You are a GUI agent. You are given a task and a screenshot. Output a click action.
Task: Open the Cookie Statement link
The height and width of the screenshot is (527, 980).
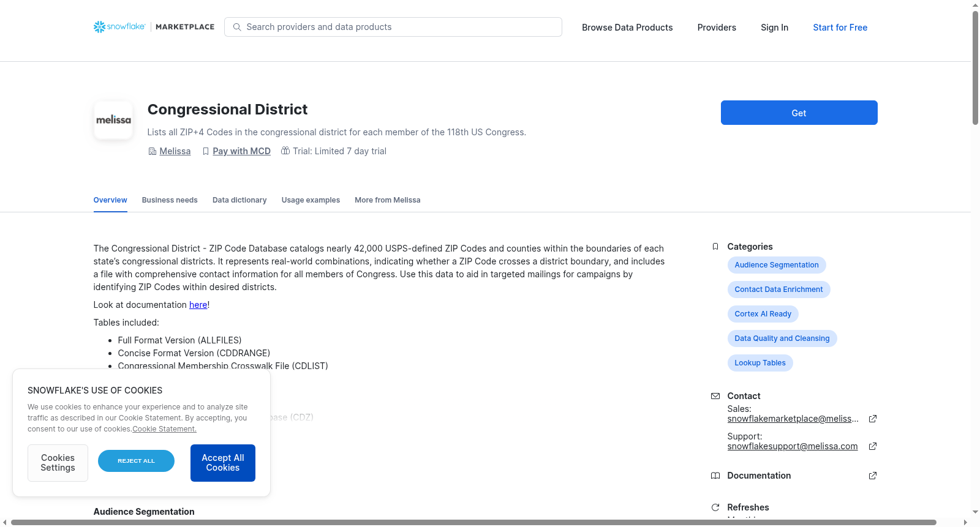[x=164, y=429]
